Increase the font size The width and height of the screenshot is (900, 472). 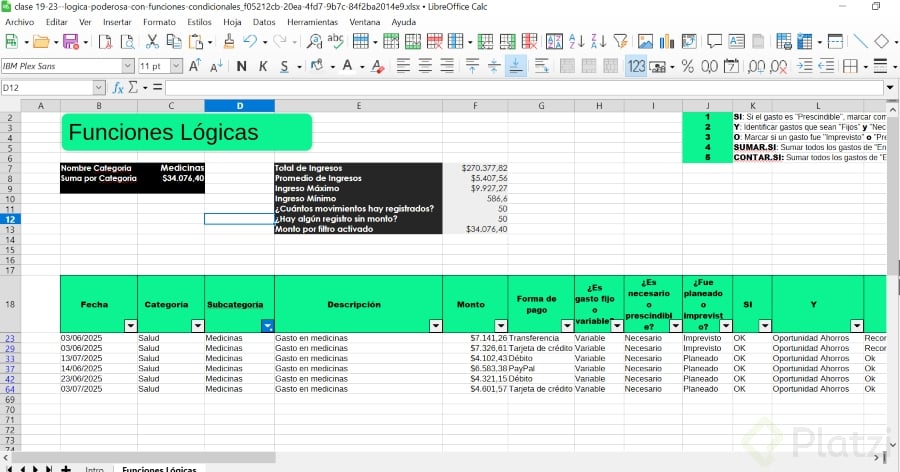click(x=195, y=66)
